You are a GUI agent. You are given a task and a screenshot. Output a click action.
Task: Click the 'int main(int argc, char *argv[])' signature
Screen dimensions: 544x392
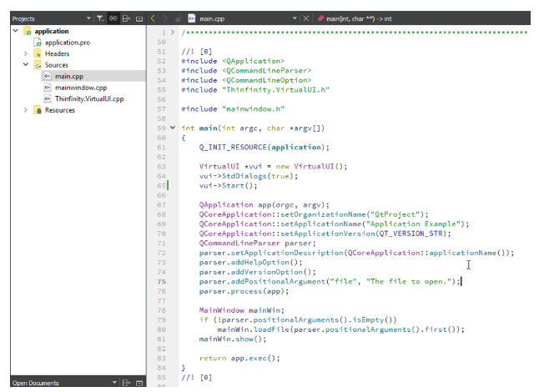coord(253,128)
